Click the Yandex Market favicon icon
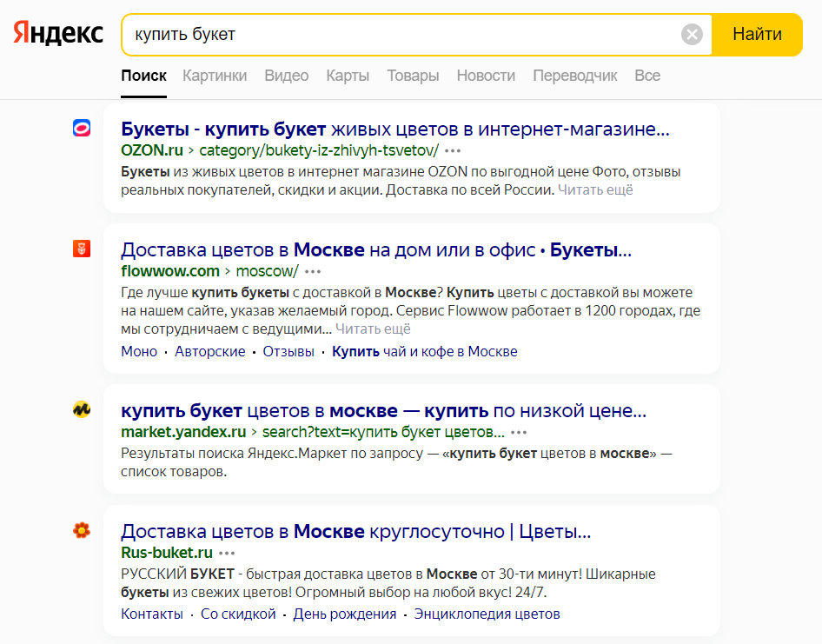 (x=82, y=409)
